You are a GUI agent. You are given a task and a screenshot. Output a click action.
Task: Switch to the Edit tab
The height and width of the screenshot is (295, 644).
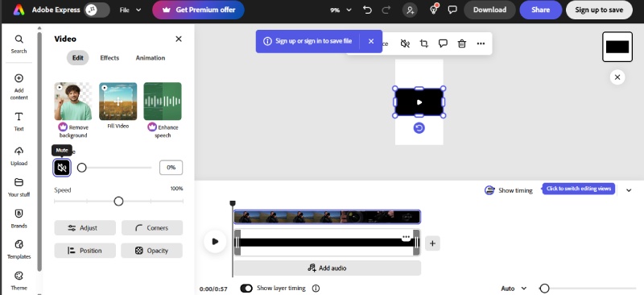(77, 58)
